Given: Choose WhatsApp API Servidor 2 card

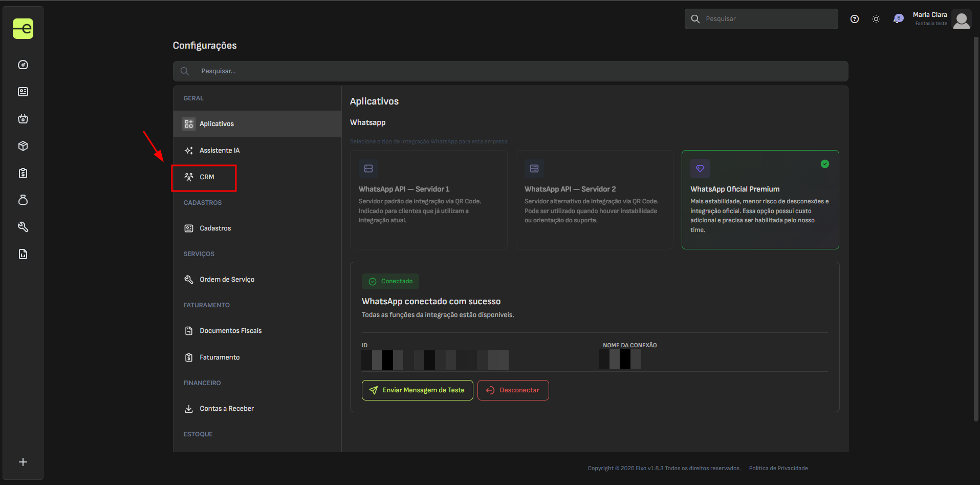Looking at the screenshot, I should click(595, 200).
